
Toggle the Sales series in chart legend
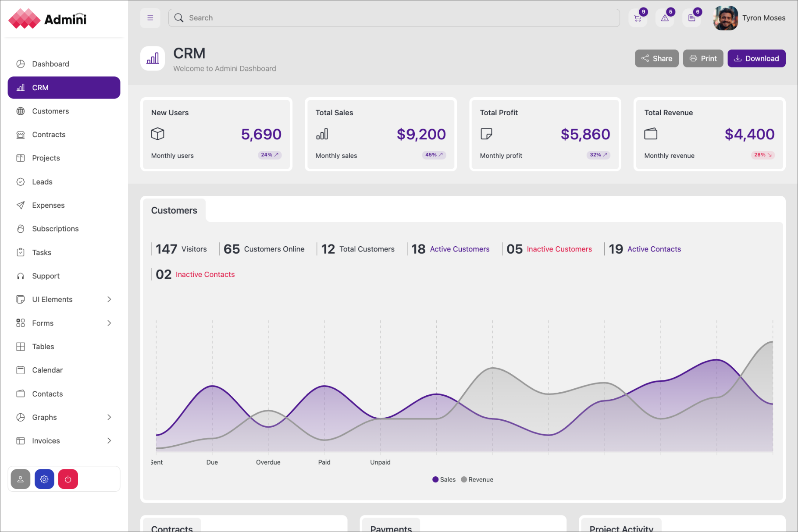click(444, 479)
